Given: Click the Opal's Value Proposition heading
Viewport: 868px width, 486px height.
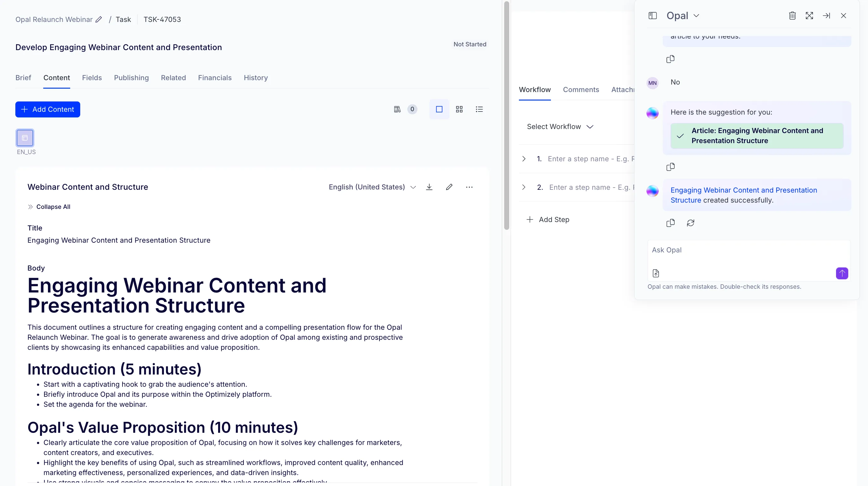Looking at the screenshot, I should point(163,427).
